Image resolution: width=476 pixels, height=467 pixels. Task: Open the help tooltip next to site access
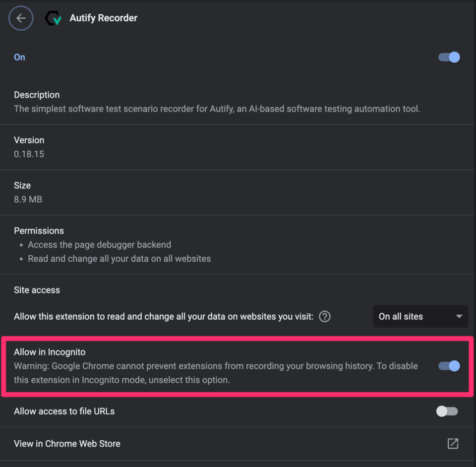tap(324, 316)
